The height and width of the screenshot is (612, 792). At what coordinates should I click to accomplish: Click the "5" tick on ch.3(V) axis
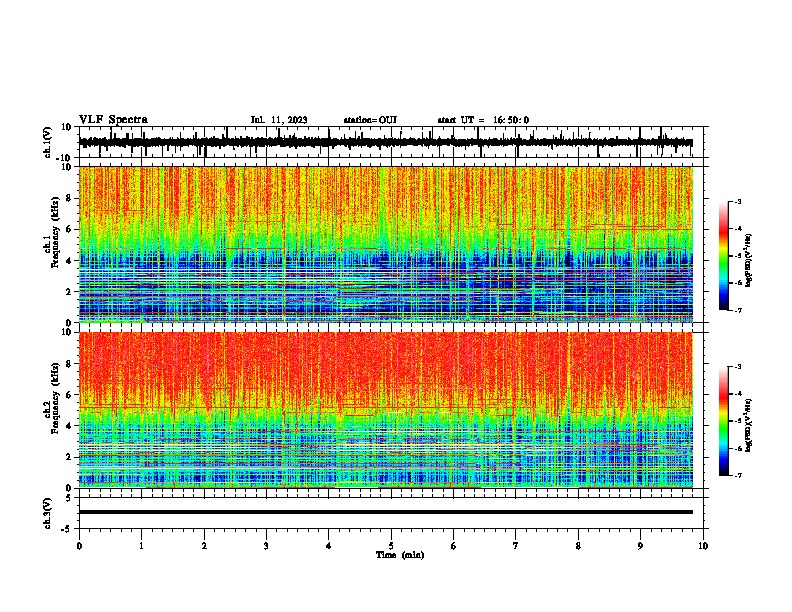click(x=69, y=497)
